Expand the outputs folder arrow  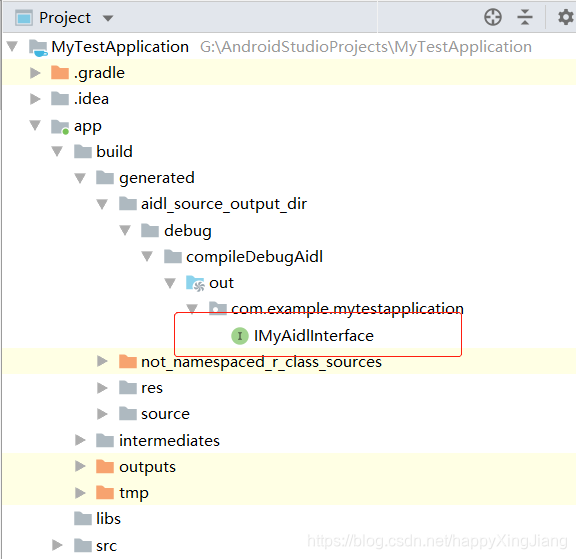[80, 466]
